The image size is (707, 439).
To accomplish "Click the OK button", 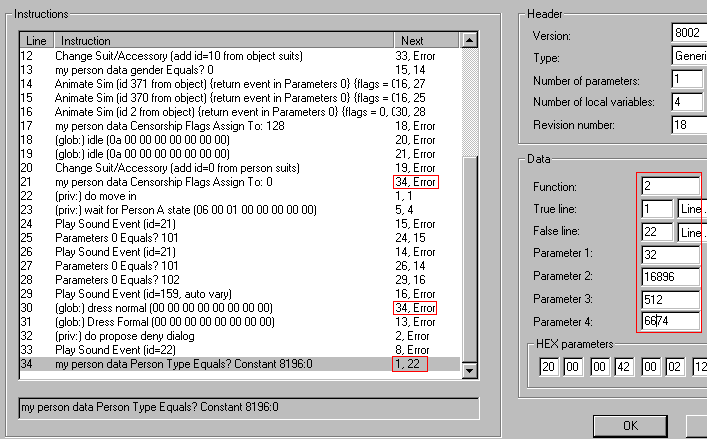I will [630, 426].
